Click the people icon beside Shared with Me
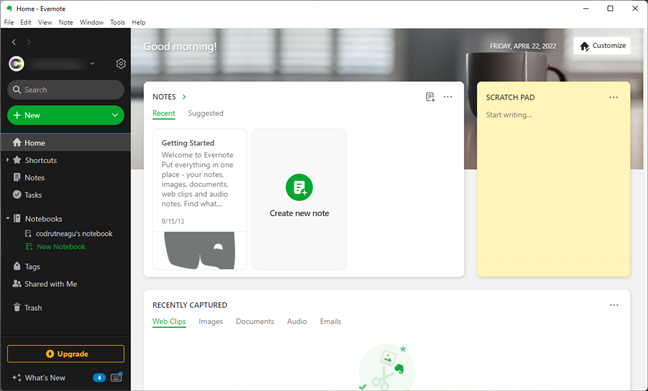 (x=17, y=284)
